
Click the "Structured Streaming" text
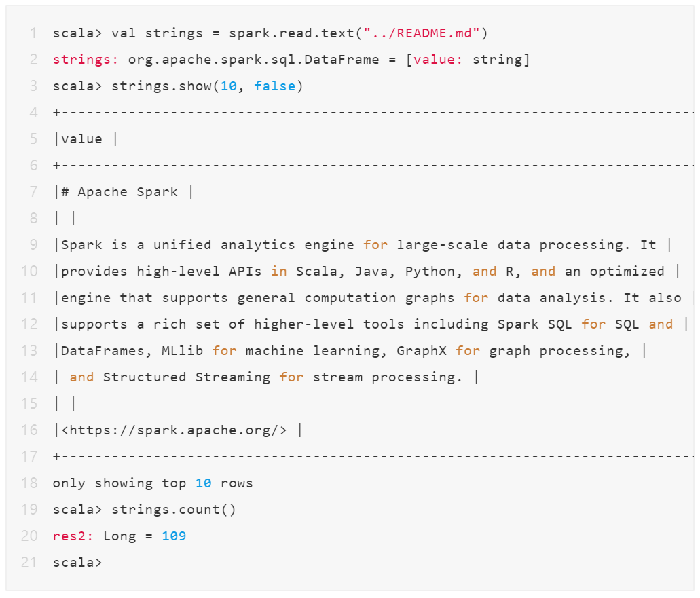pos(186,377)
